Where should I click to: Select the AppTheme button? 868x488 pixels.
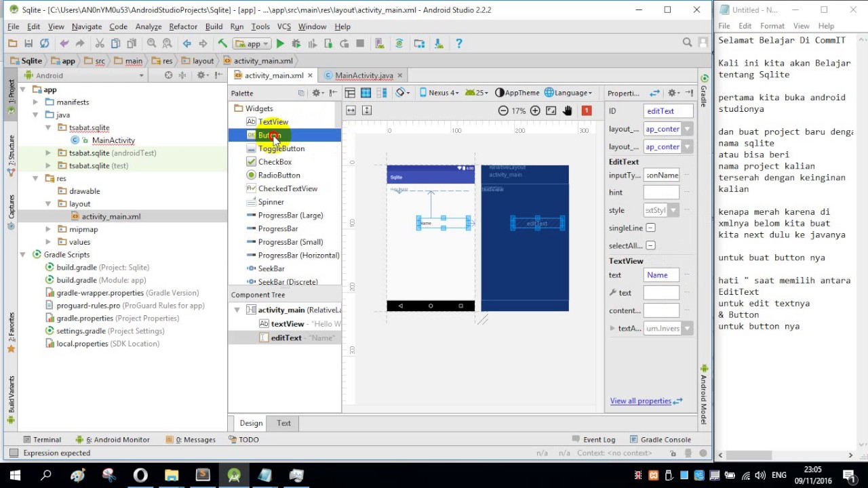click(x=517, y=93)
